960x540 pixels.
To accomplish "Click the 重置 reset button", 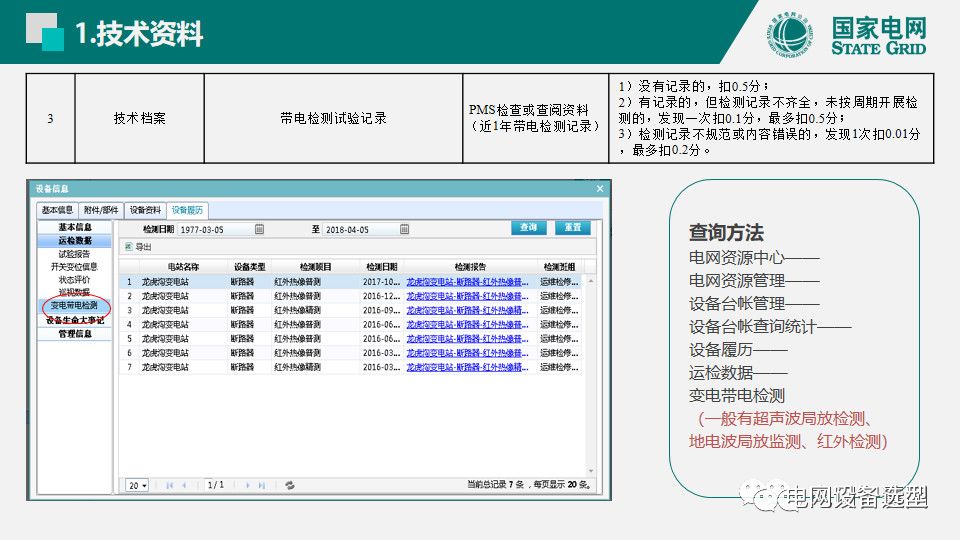I will pos(572,228).
